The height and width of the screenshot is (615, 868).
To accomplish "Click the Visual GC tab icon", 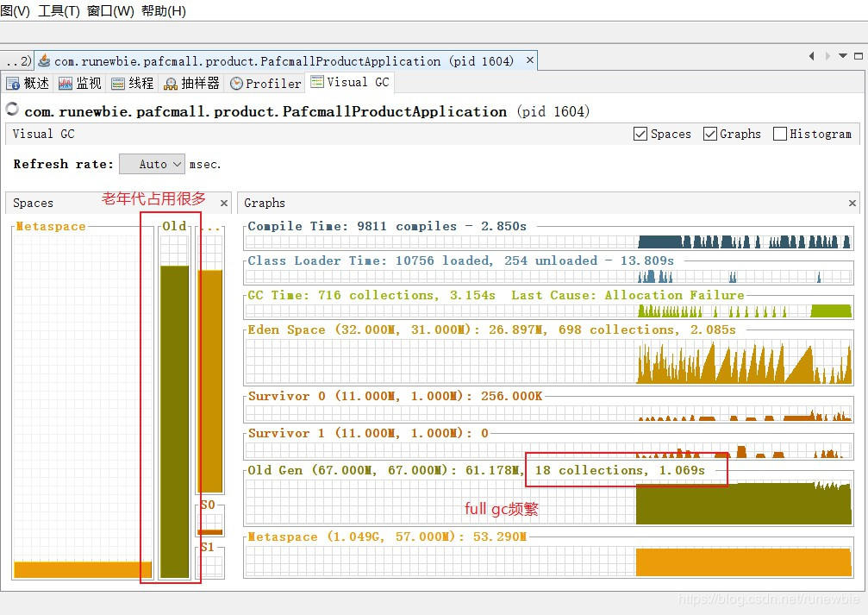I will (x=317, y=82).
